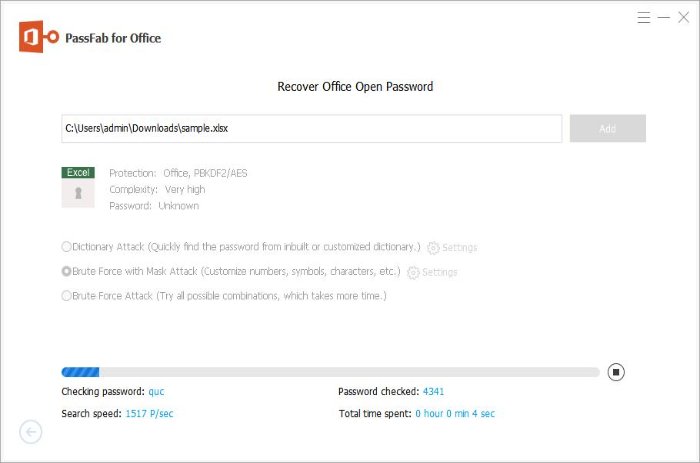This screenshot has height=463, width=700.
Task: Select the Dictionary Attack radio option
Action: tap(66, 246)
